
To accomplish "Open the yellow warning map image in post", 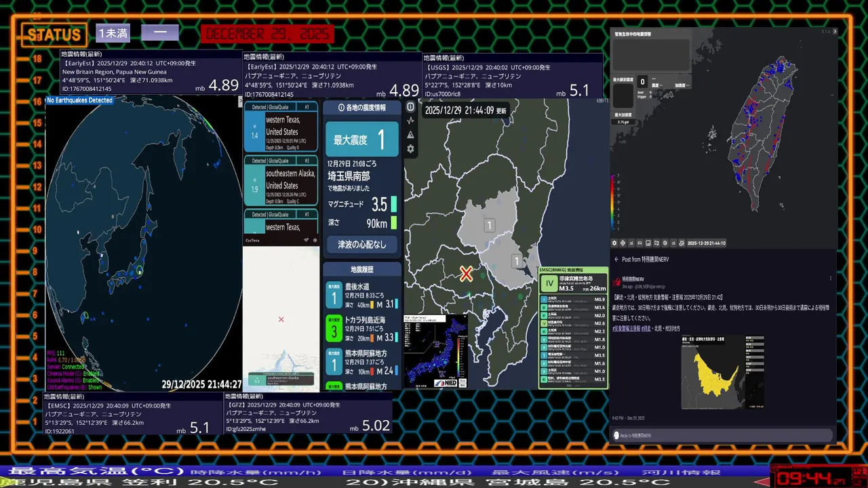I will coord(722,372).
